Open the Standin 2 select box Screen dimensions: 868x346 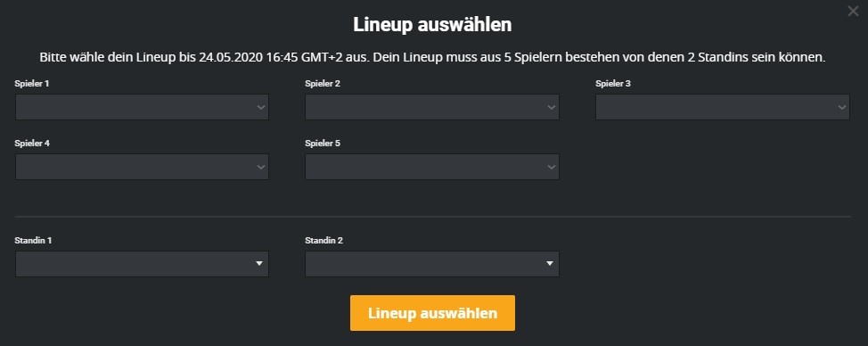[432, 264]
